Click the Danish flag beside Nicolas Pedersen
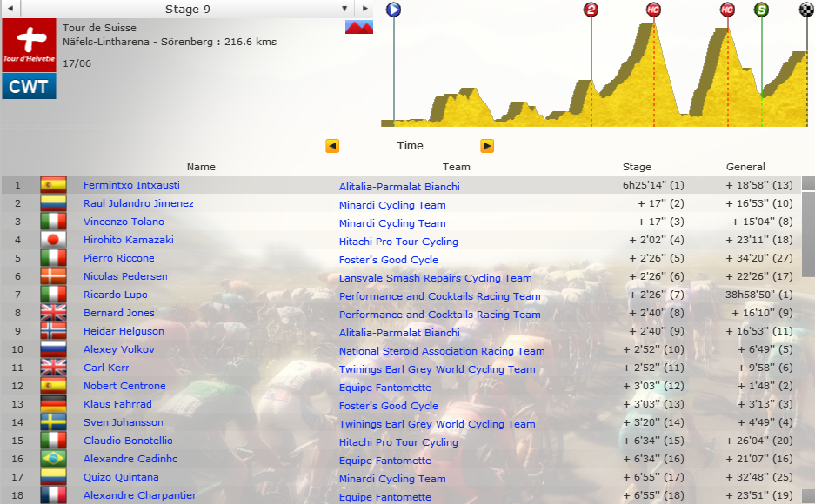This screenshot has width=815, height=504. click(x=54, y=276)
